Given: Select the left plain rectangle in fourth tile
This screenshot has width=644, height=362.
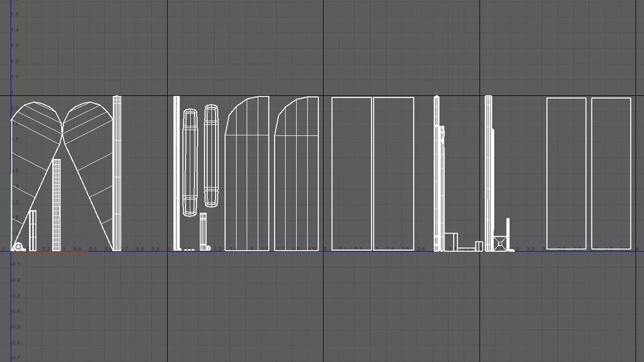Looking at the screenshot, I should tap(566, 174).
